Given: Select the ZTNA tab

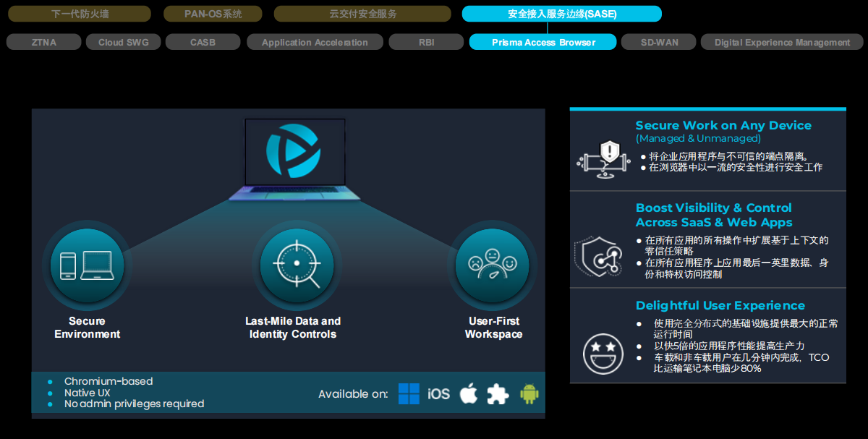Looking at the screenshot, I should click(x=44, y=43).
